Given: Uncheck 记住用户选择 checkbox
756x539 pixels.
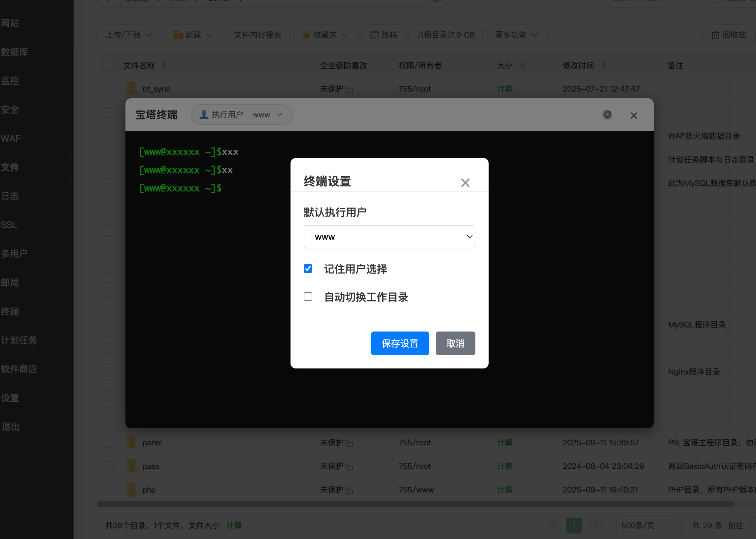Looking at the screenshot, I should pyautogui.click(x=308, y=269).
